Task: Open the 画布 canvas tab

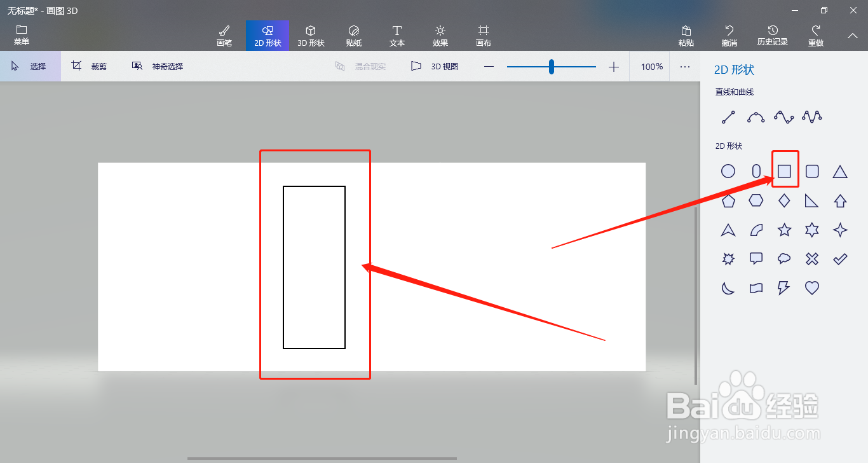Action: tap(484, 36)
